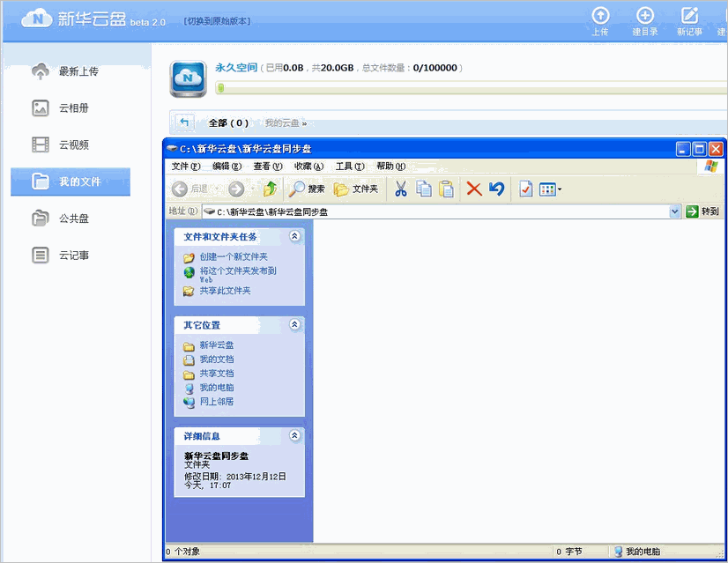Click '全部 ( 0 )' file count label
Screen dimensions: 728x563
click(x=228, y=123)
